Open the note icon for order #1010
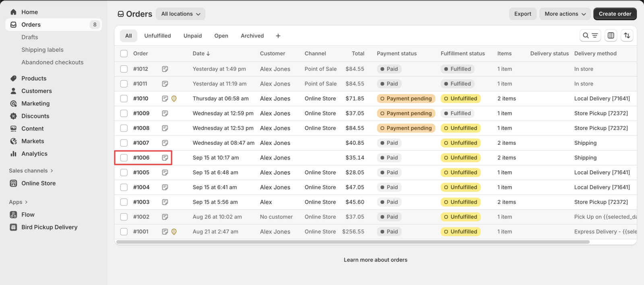The height and width of the screenshot is (285, 644). click(x=165, y=98)
